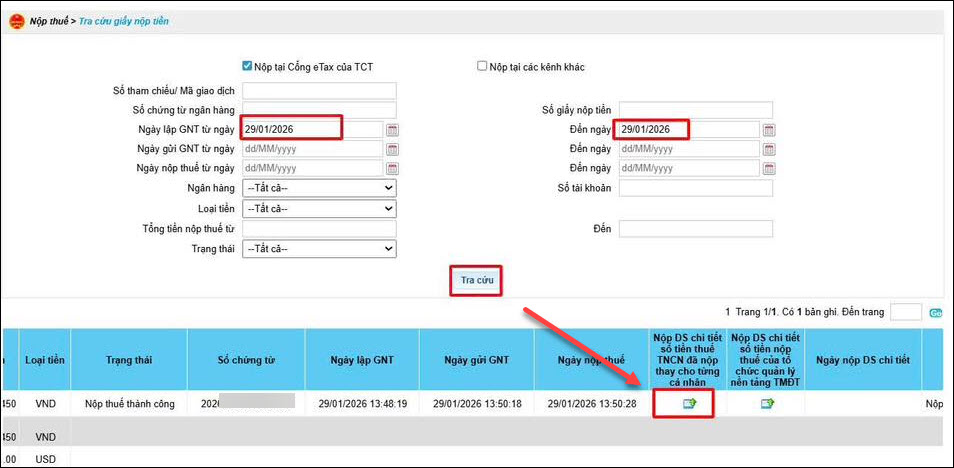The height and width of the screenshot is (468, 954).
Task: Expand the Trạng thái dropdown
Action: (319, 249)
